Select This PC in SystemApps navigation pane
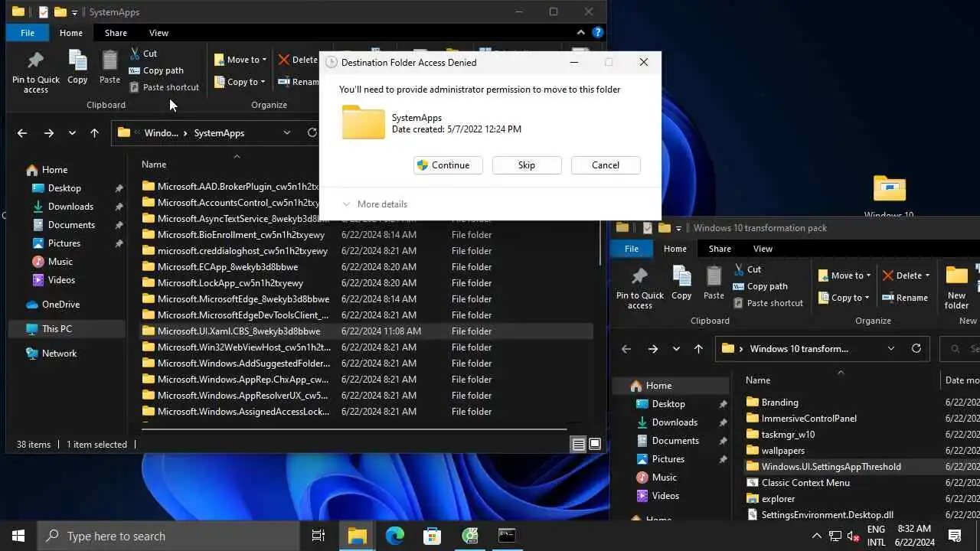Viewport: 980px width, 551px height. point(65,329)
